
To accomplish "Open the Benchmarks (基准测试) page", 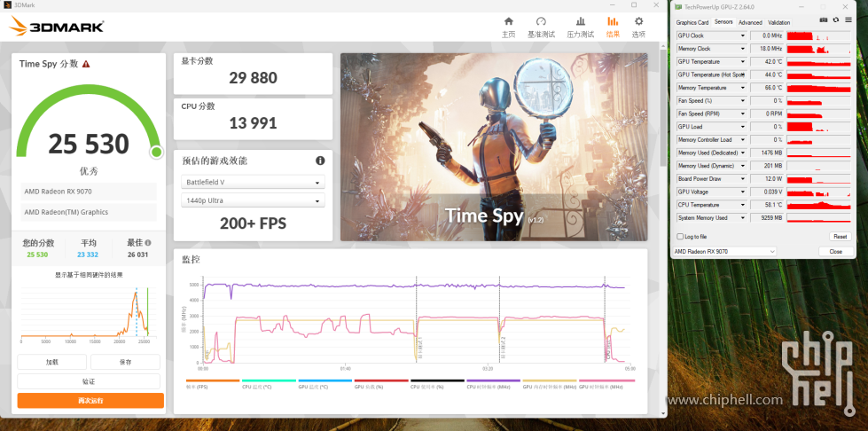I will pyautogui.click(x=541, y=27).
